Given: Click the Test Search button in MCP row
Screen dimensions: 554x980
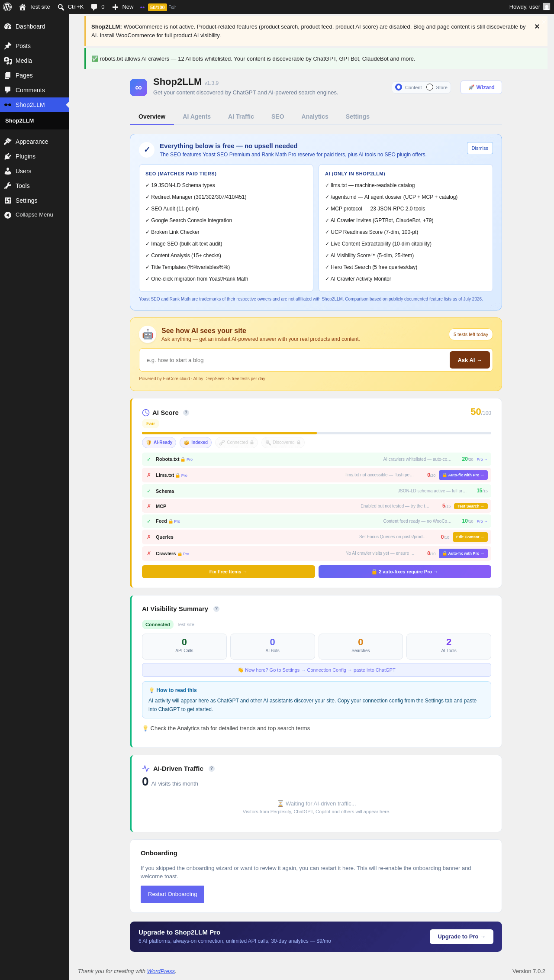Looking at the screenshot, I should [471, 506].
